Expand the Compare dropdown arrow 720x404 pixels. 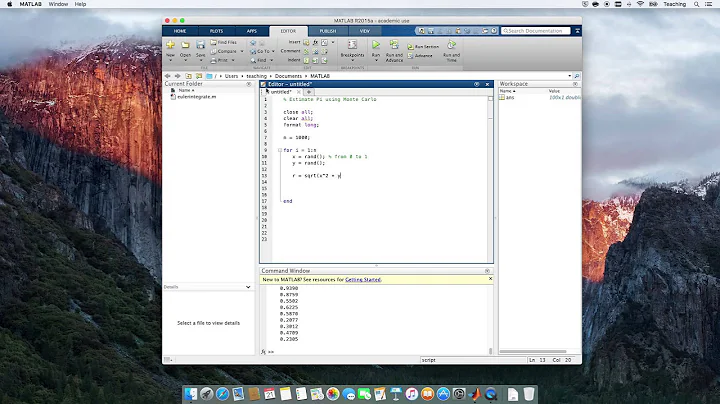242,51
